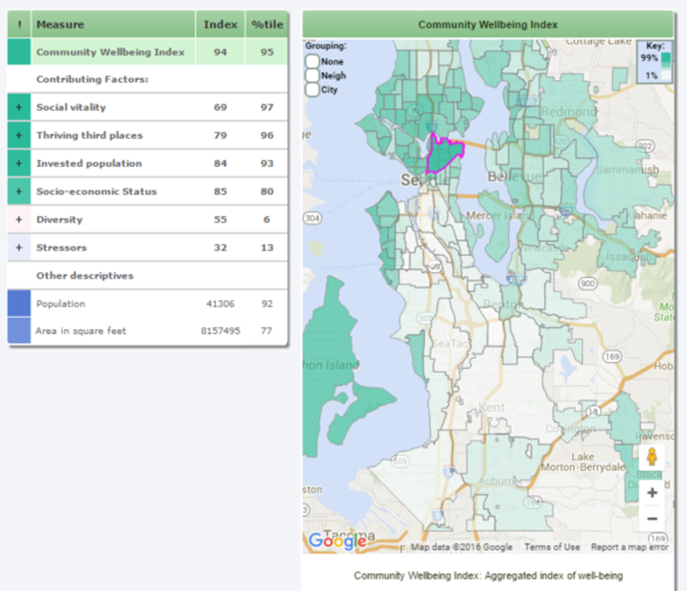Select the Neigh grouping option
This screenshot has width=687, height=591.
pos(313,76)
